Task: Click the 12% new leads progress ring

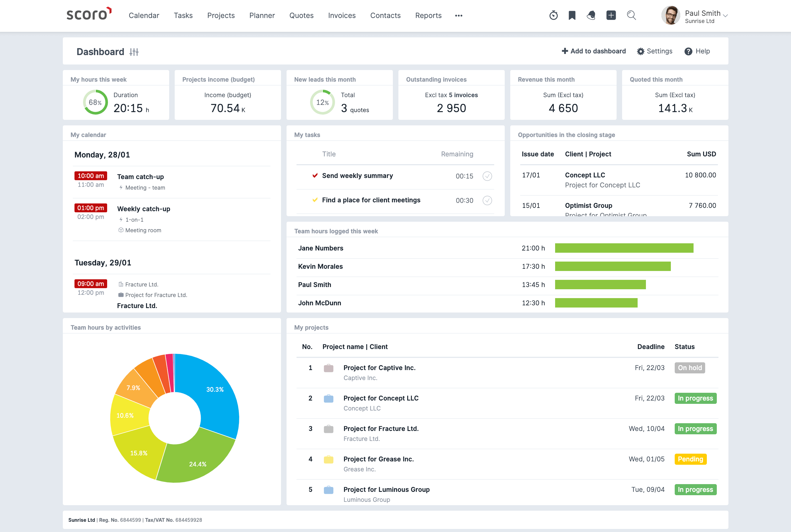Action: click(x=322, y=102)
